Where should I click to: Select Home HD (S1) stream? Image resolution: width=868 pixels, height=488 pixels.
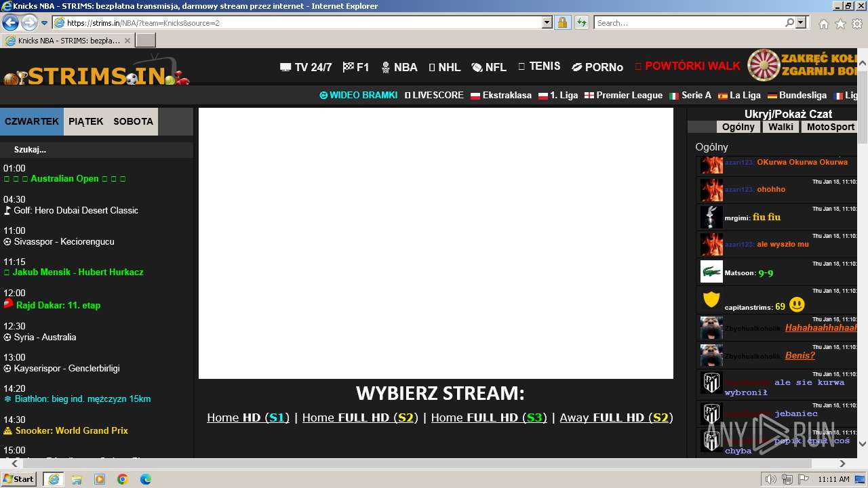click(248, 418)
